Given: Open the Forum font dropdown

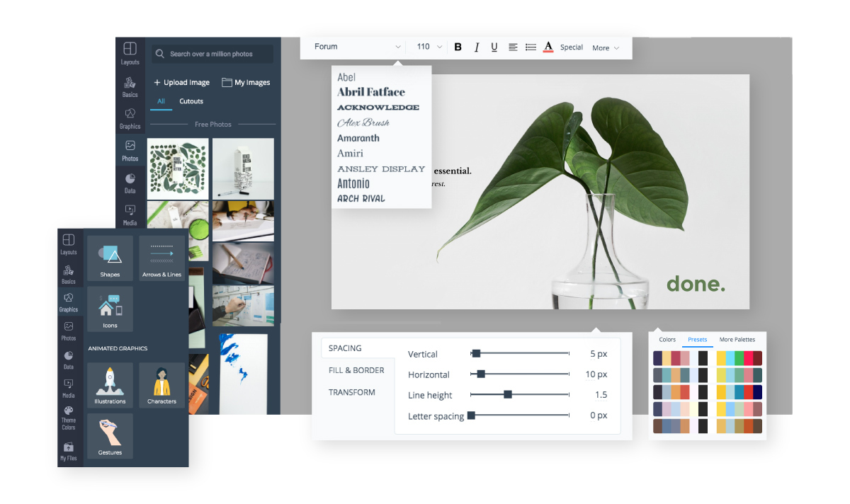Looking at the screenshot, I should (356, 46).
